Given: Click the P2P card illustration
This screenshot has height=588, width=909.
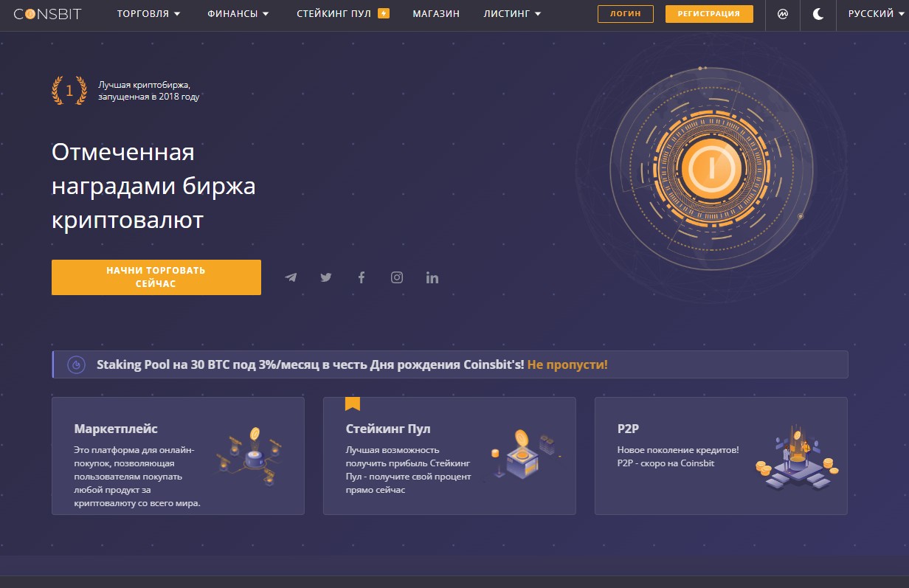Looking at the screenshot, I should (x=798, y=457).
